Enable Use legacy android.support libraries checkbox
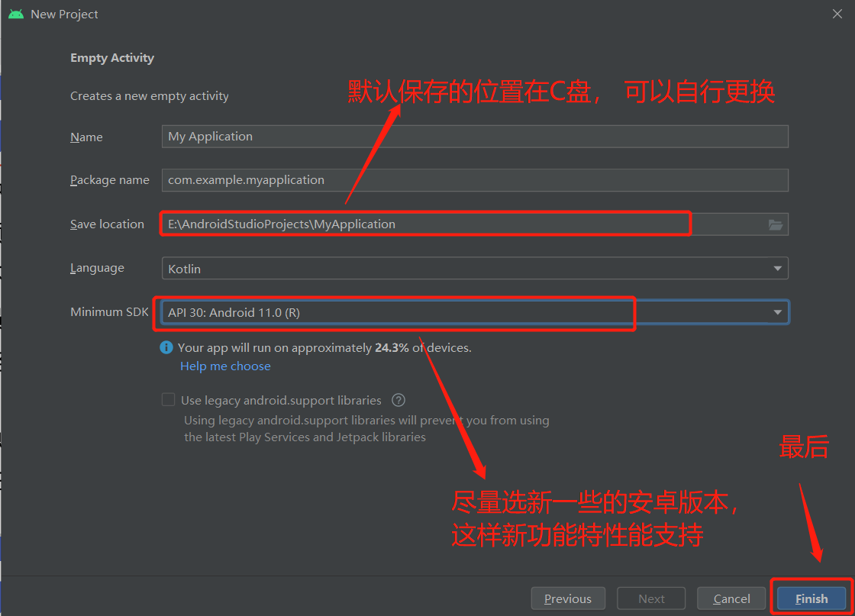 [169, 400]
